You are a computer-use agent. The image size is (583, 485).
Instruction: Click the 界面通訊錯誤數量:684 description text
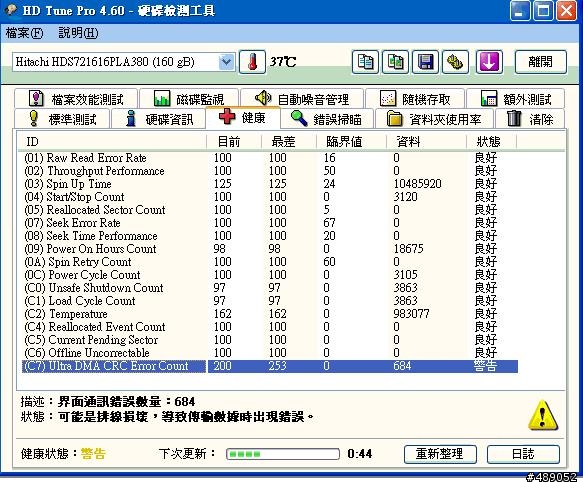click(x=126, y=402)
